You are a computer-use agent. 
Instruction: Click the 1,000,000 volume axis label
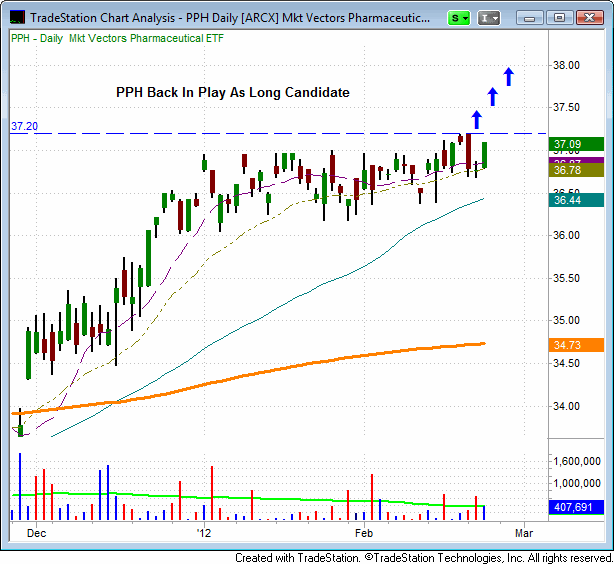[x=577, y=483]
